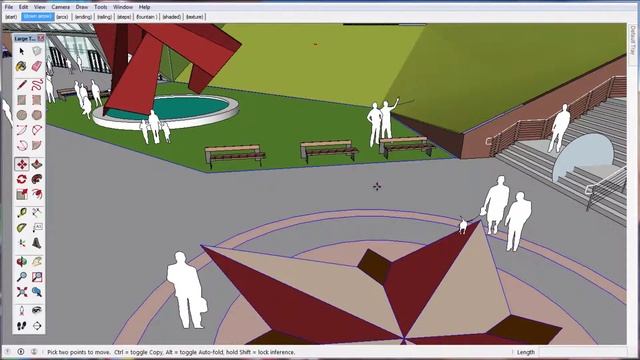Screen dimensions: 640x360
Task: Select the Pan hand tool
Action: point(37,262)
